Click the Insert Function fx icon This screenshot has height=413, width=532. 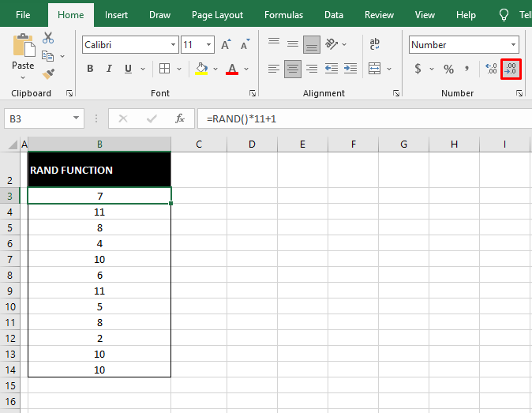(x=180, y=118)
